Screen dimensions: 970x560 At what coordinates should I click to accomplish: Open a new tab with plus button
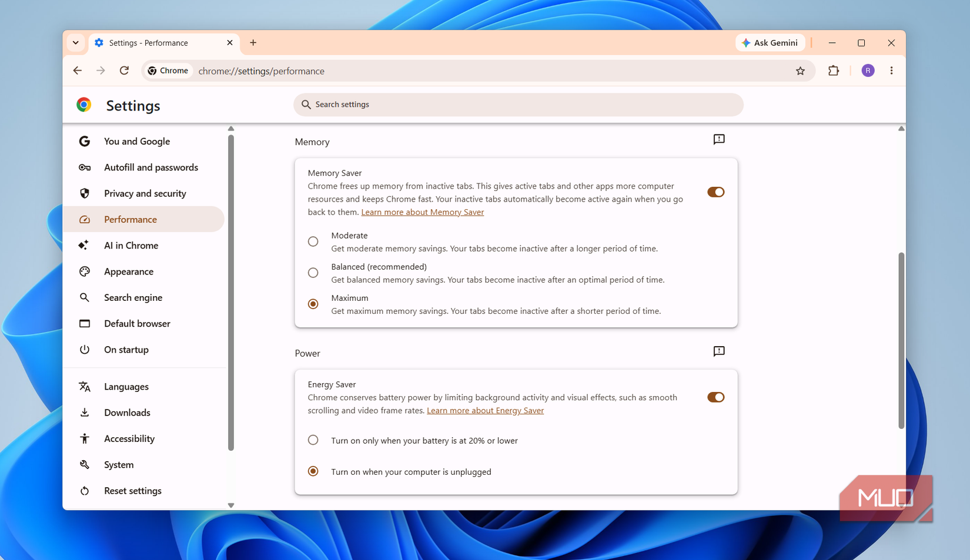tap(253, 43)
